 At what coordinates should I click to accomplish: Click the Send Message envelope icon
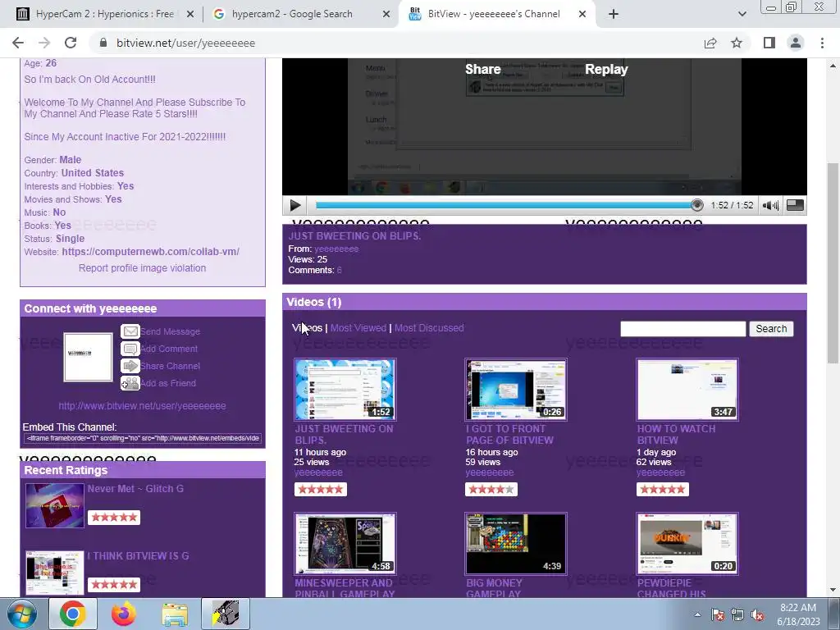tap(130, 331)
